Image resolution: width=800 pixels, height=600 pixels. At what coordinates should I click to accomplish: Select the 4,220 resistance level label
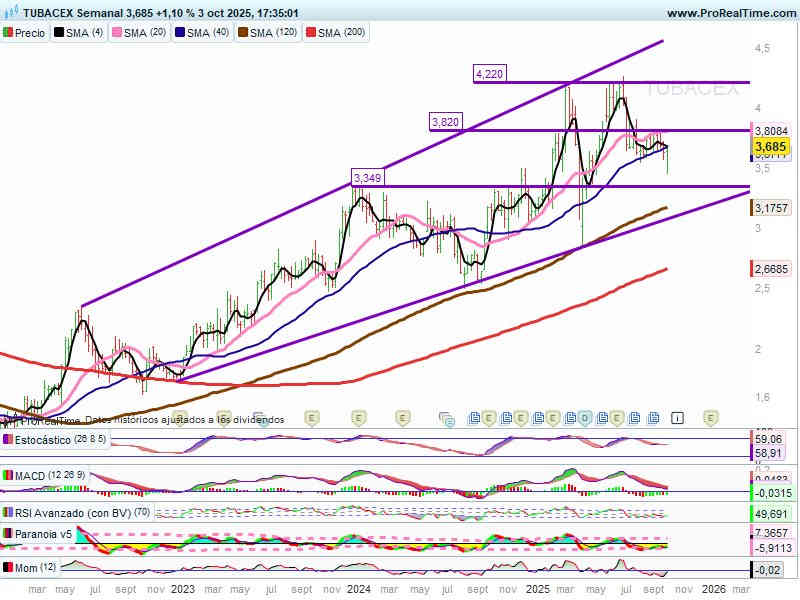pos(489,74)
